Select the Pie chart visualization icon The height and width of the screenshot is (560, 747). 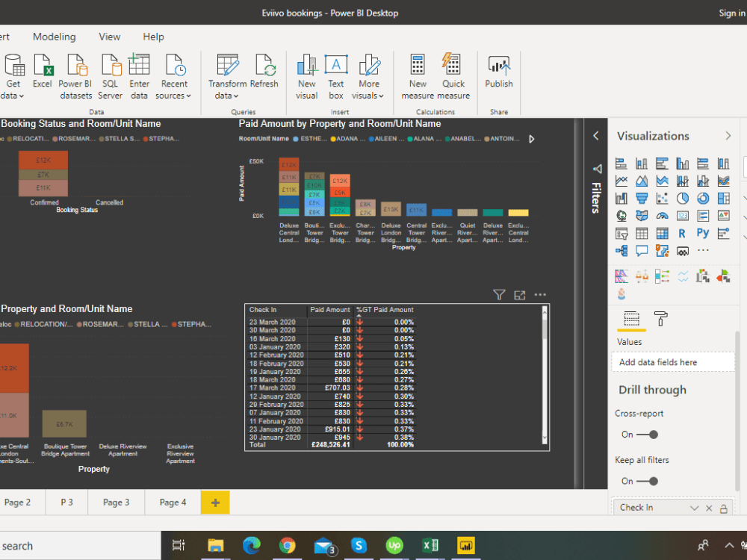[682, 198]
